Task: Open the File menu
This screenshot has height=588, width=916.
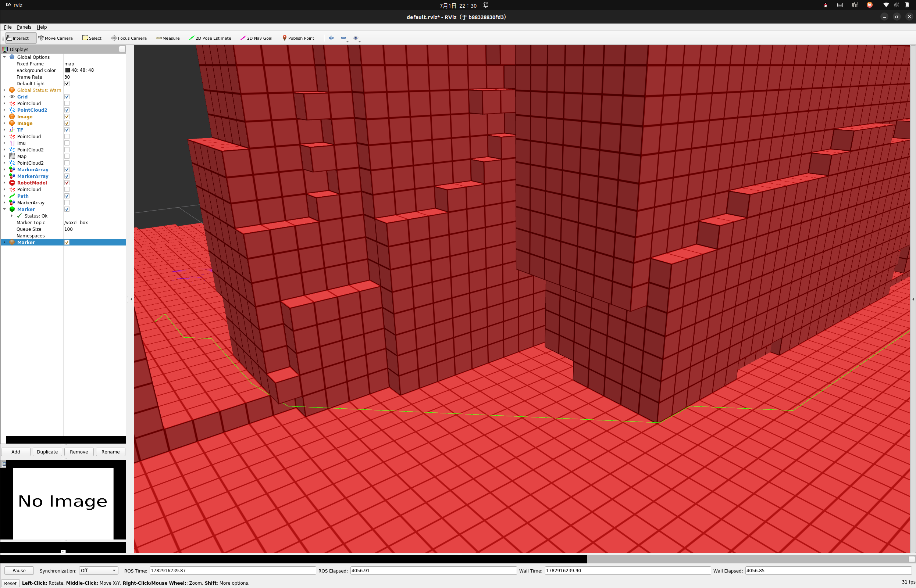Action: tap(8, 27)
